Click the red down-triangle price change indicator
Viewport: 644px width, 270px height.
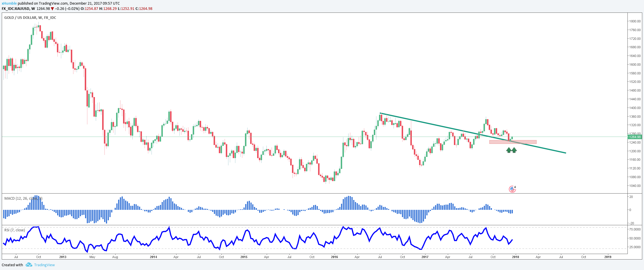pyautogui.click(x=52, y=9)
